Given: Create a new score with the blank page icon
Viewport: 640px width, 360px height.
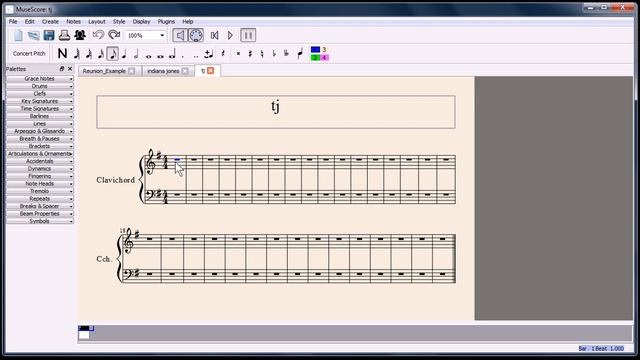Looking at the screenshot, I should [x=18, y=36].
